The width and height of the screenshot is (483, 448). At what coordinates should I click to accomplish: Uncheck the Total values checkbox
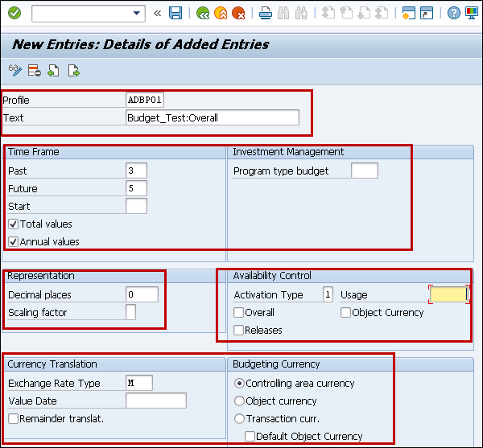pos(13,224)
